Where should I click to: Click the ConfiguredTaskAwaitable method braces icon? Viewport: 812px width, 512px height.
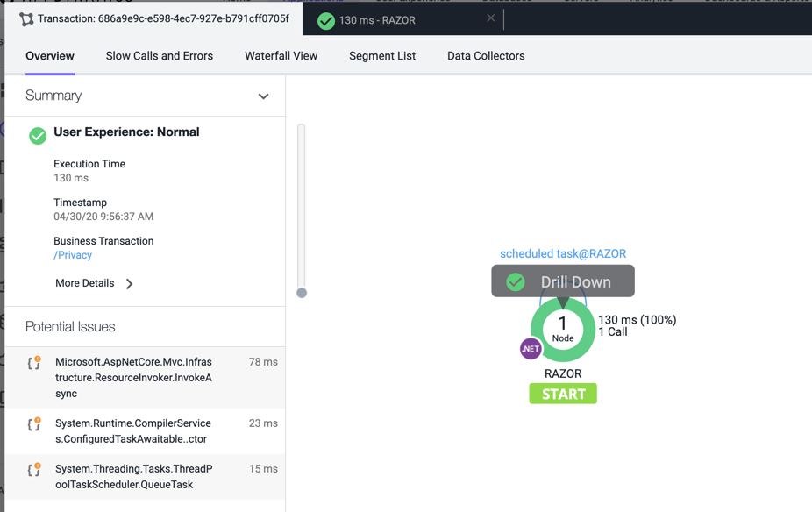point(34,424)
